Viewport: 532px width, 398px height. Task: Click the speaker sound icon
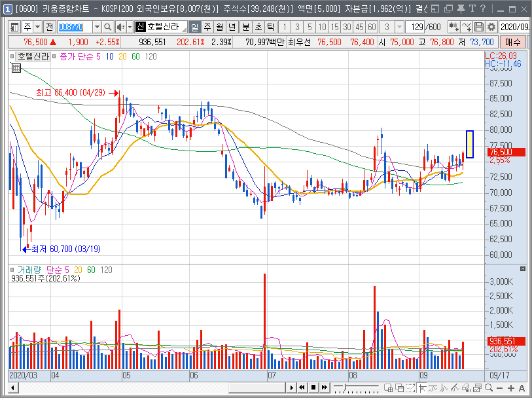[120, 26]
